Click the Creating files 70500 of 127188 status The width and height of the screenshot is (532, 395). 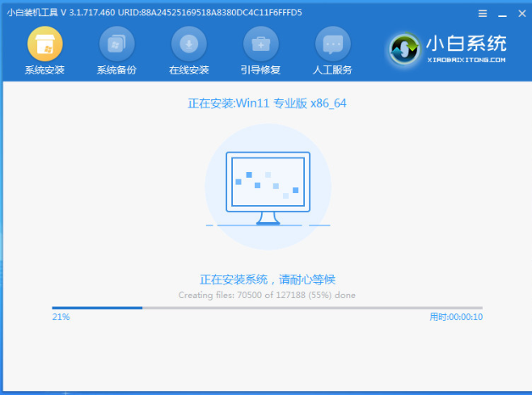[267, 295]
